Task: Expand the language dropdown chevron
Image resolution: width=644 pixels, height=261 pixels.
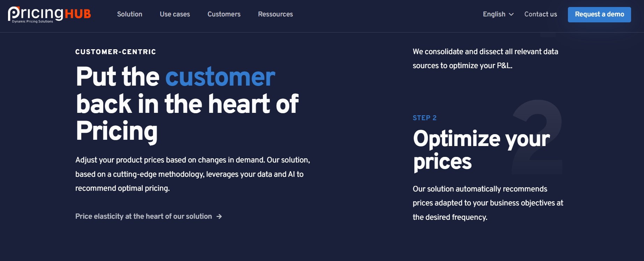Action: (512, 14)
